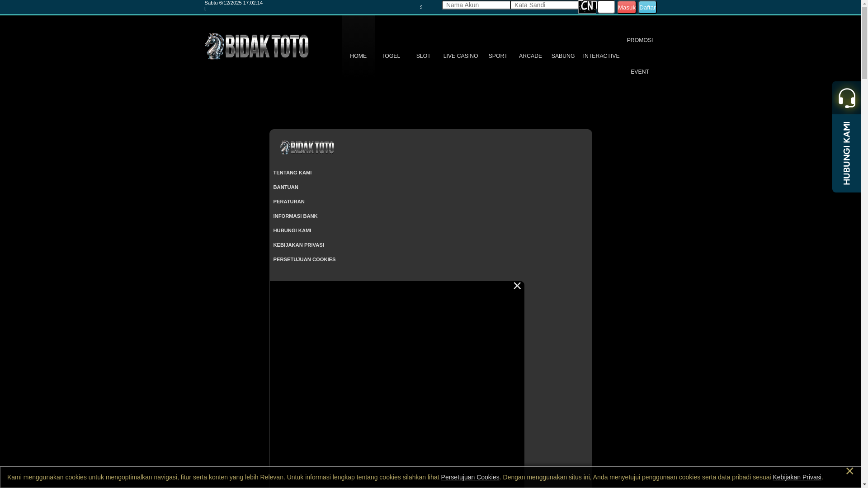Open the headset live chat icon
This screenshot has width=868, height=488.
coord(846,98)
